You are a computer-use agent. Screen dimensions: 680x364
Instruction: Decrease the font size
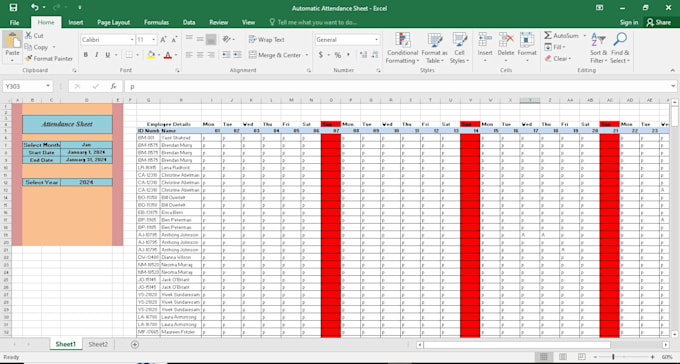174,39
